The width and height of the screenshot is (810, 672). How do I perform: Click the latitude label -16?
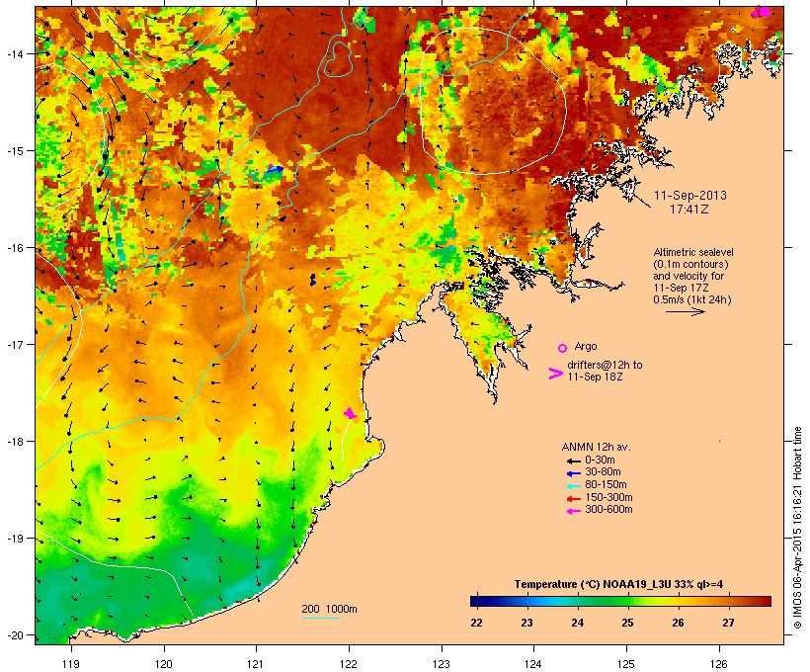15,248
